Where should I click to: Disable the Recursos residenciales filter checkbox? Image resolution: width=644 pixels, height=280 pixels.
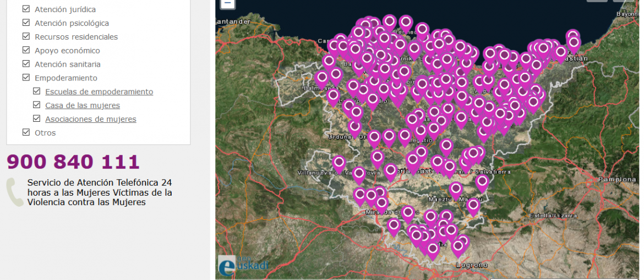pyautogui.click(x=26, y=36)
